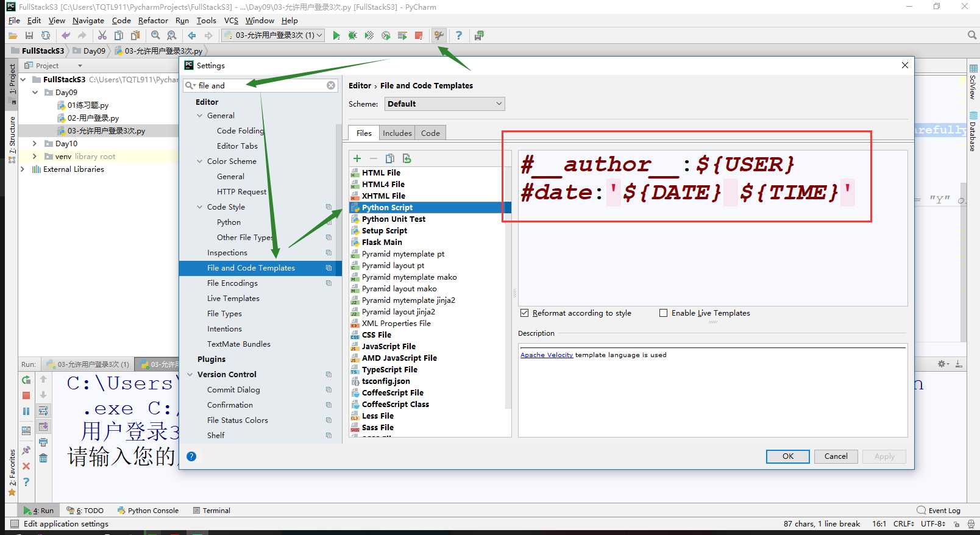Click the red Stop toolbar icon
This screenshot has width=980, height=535.
click(419, 35)
